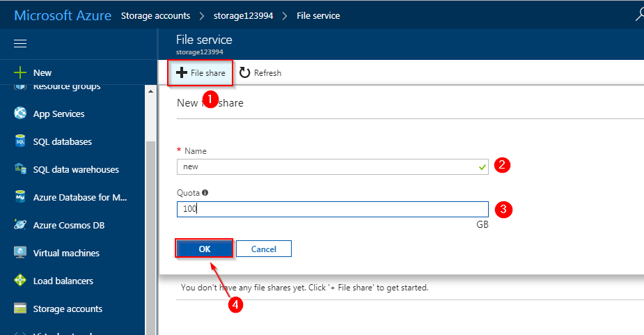
Task: Open Azure Cosmos DB in sidebar
Action: coord(69,225)
